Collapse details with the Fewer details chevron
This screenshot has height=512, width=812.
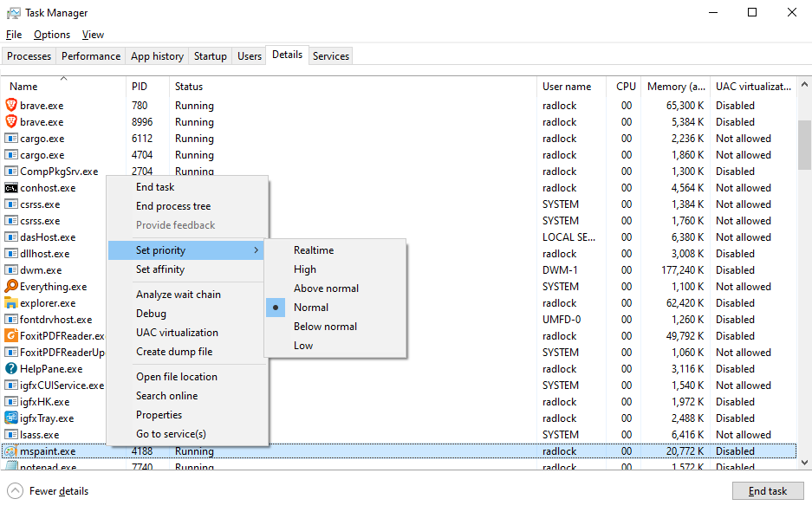click(x=16, y=490)
